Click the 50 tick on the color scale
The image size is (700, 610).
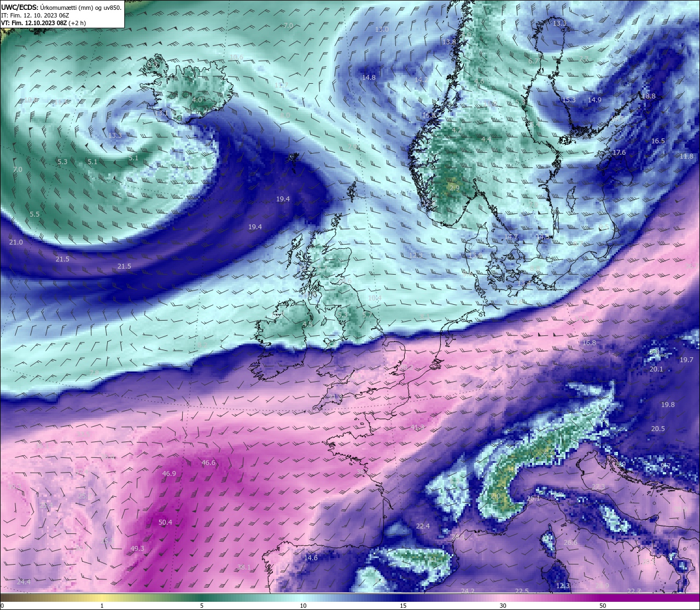click(x=602, y=606)
